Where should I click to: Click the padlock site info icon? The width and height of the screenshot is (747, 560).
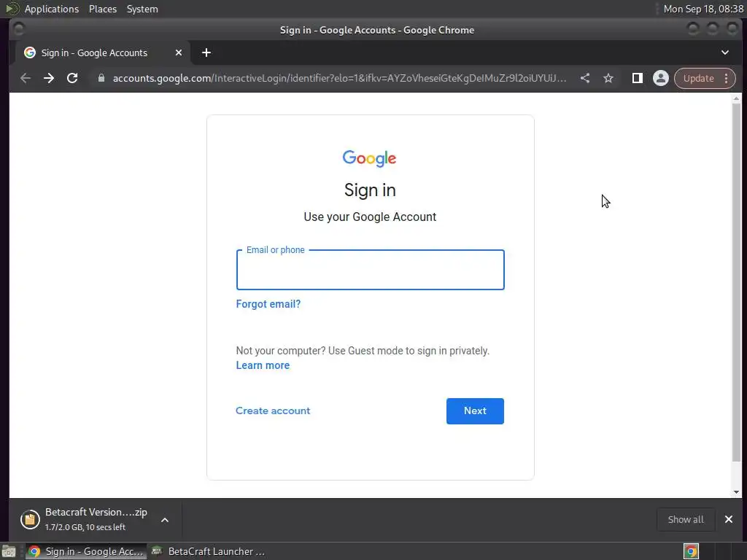[101, 78]
